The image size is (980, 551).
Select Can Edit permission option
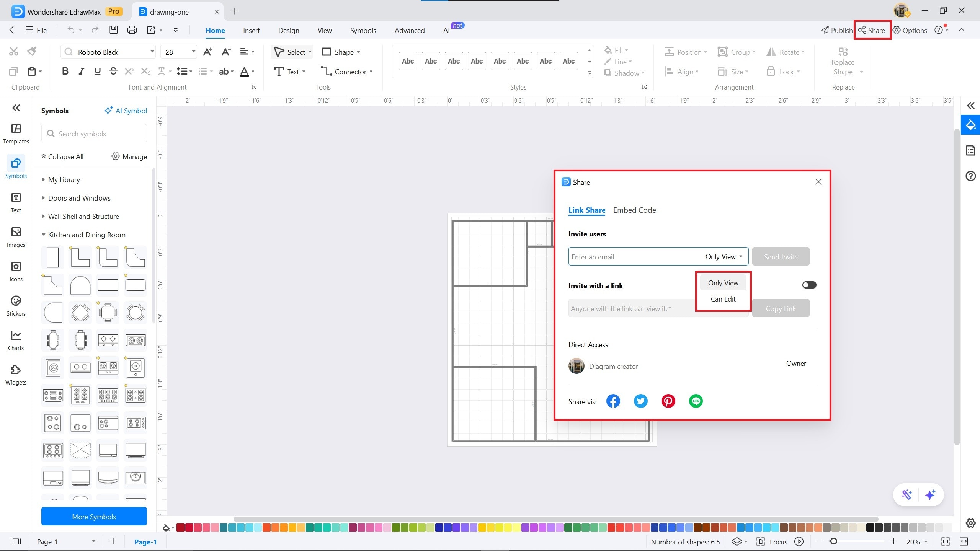pos(723,299)
